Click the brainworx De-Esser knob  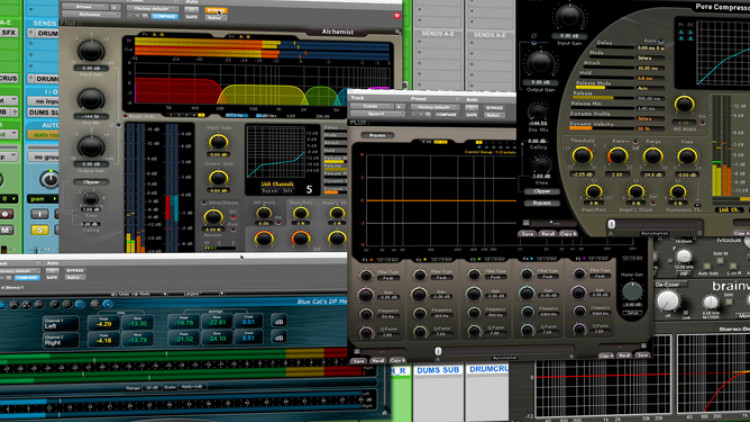tap(668, 301)
